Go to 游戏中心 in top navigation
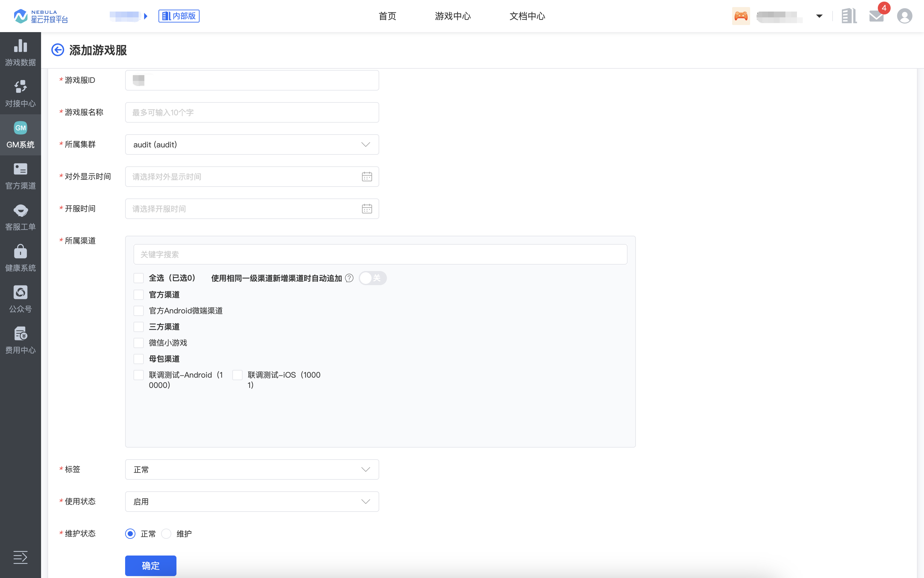This screenshot has height=578, width=924. tap(453, 16)
